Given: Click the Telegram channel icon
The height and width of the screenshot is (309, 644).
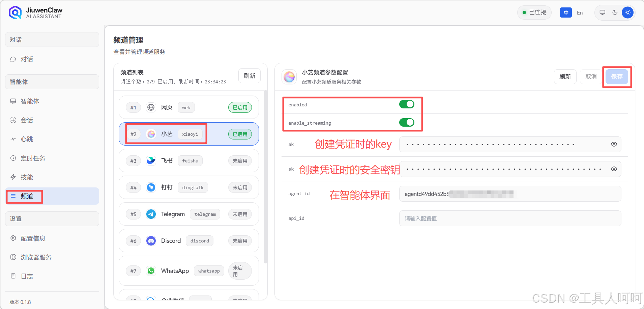Looking at the screenshot, I should point(151,214).
